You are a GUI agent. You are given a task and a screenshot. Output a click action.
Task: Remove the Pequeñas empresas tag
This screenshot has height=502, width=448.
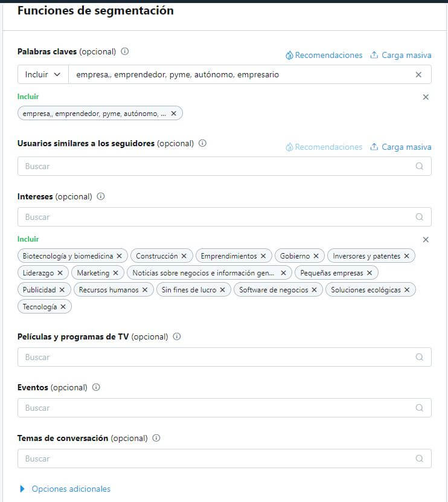[x=370, y=273]
